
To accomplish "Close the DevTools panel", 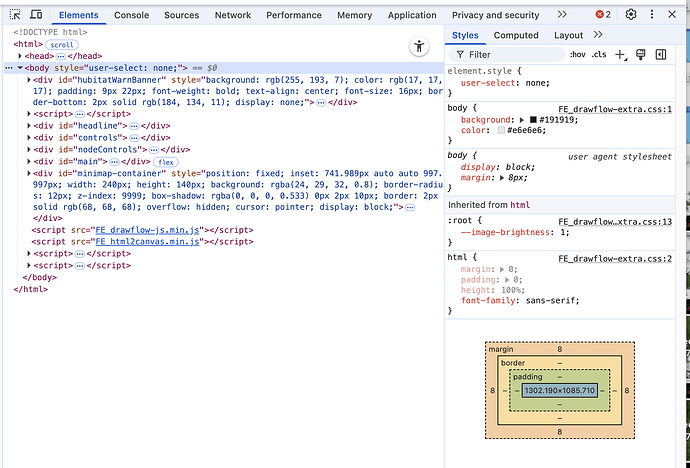I will [672, 15].
